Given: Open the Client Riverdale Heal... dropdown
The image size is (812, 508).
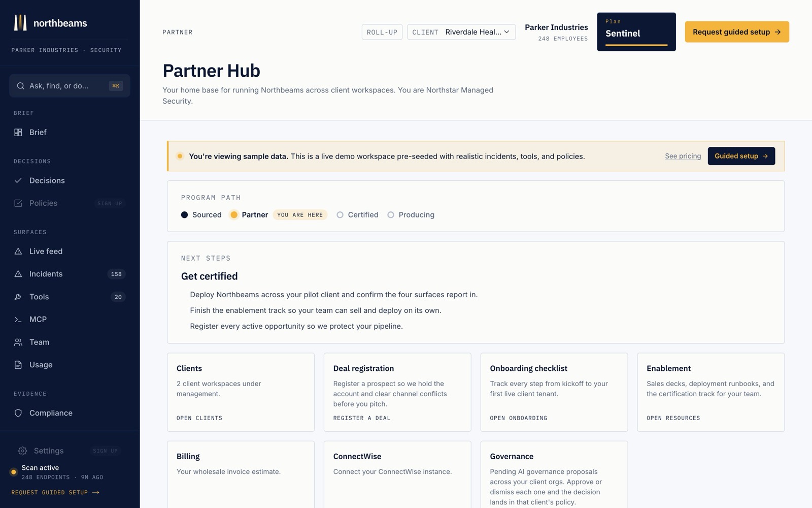Looking at the screenshot, I should 461,32.
